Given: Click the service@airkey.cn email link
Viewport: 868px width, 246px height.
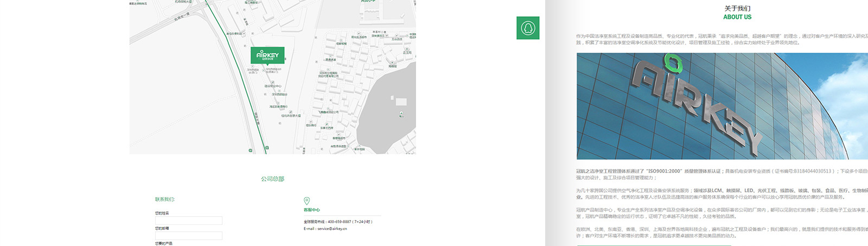Looking at the screenshot, I should tap(332, 229).
